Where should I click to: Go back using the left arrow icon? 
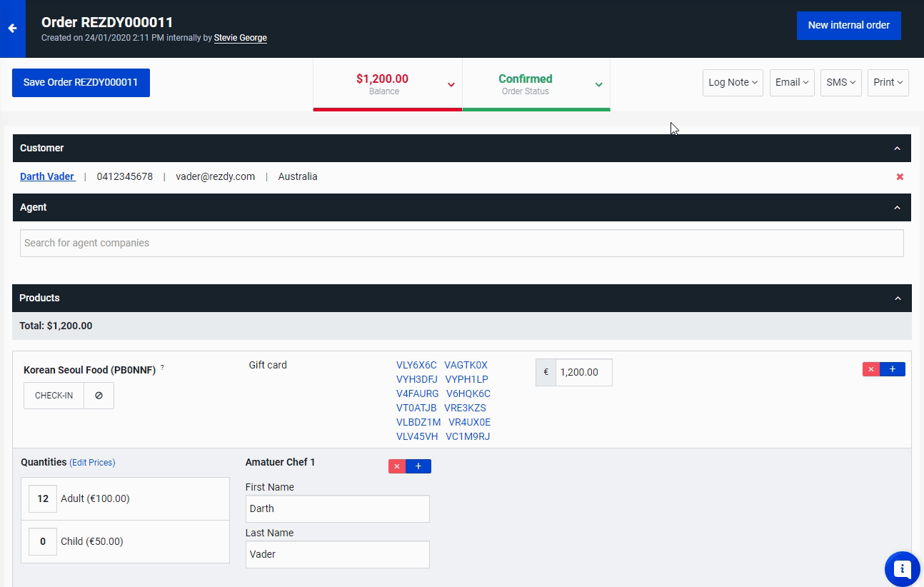12,29
